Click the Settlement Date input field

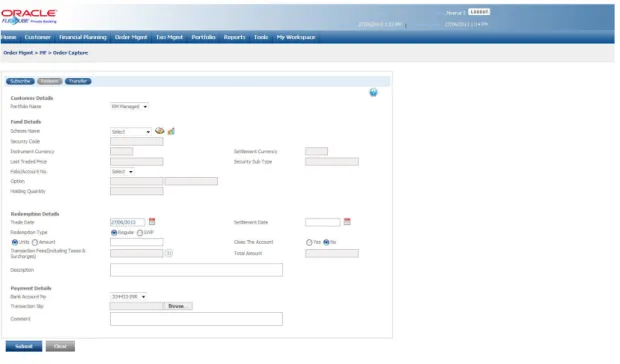coord(322,222)
